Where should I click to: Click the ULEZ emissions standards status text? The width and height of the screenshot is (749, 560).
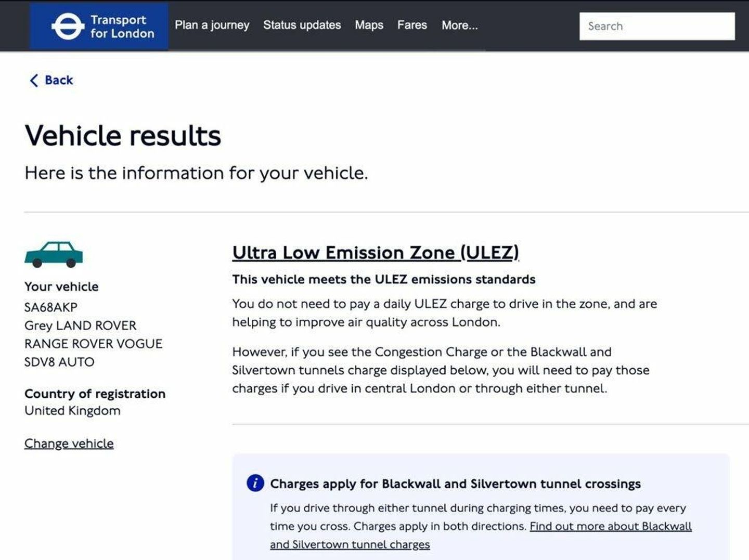click(x=383, y=279)
